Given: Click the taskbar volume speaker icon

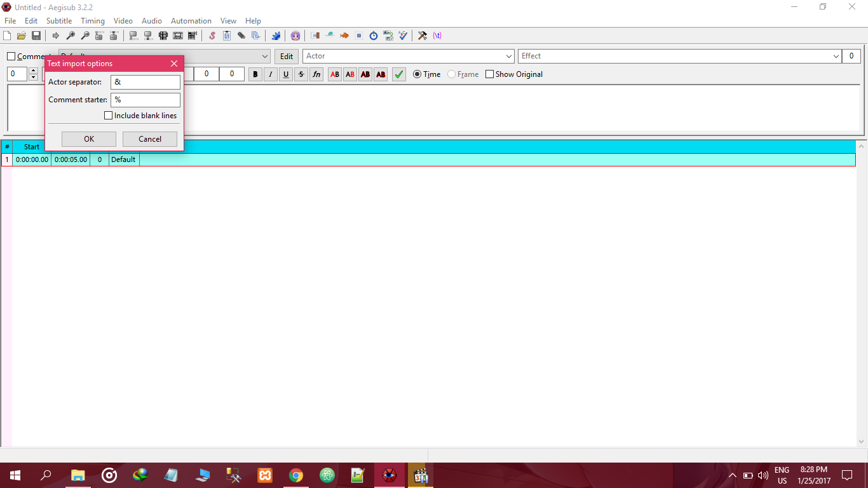Looking at the screenshot, I should coord(763,475).
